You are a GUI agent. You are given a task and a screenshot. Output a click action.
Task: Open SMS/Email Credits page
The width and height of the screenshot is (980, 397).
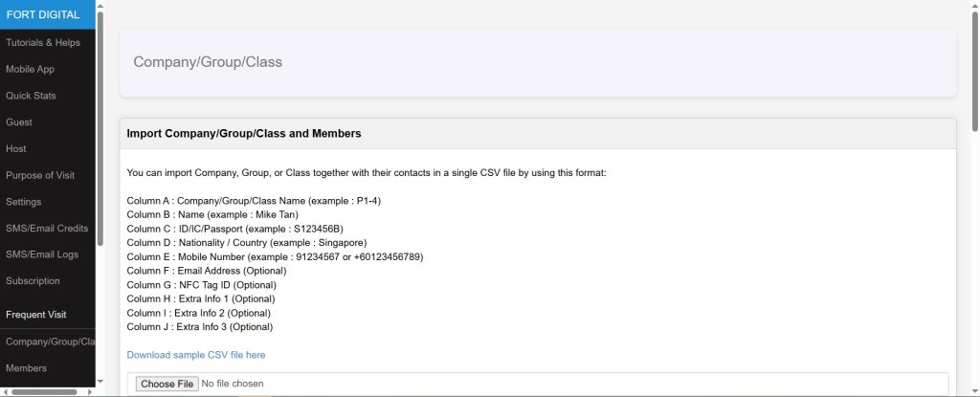[x=47, y=229]
